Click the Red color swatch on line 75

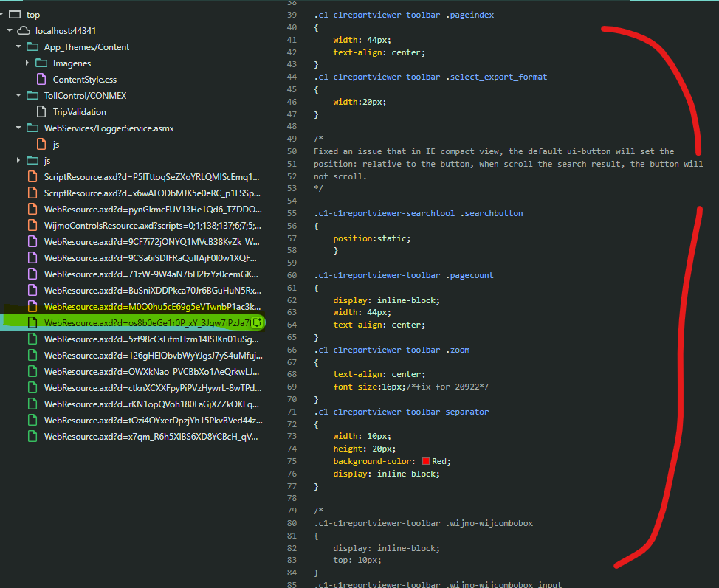coord(426,461)
